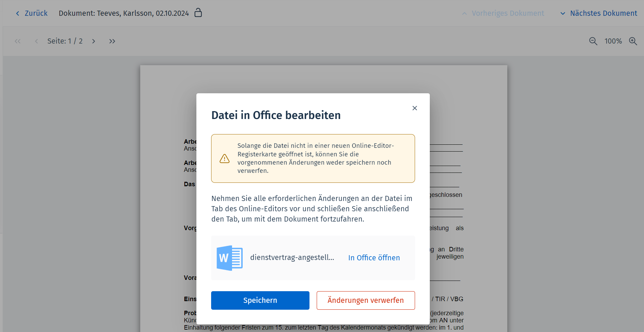Click the Zurück back chevron icon
Screen dimensions: 644x332
(x=18, y=13)
